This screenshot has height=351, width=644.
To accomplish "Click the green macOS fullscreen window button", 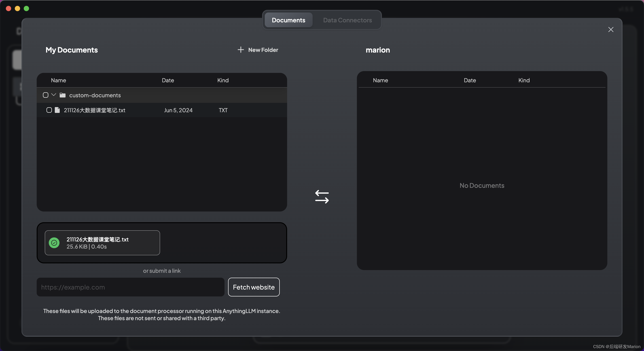I will 26,8.
